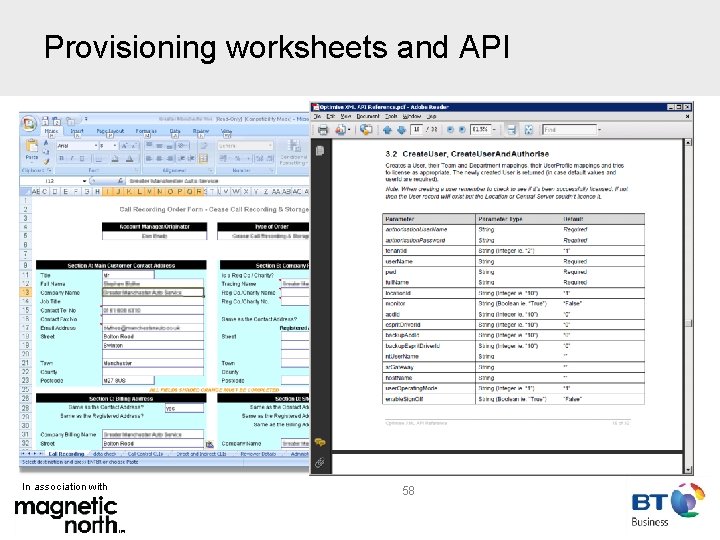Open the Window menu in Adobe Reader
Image resolution: width=720 pixels, height=540 pixels.
412,117
